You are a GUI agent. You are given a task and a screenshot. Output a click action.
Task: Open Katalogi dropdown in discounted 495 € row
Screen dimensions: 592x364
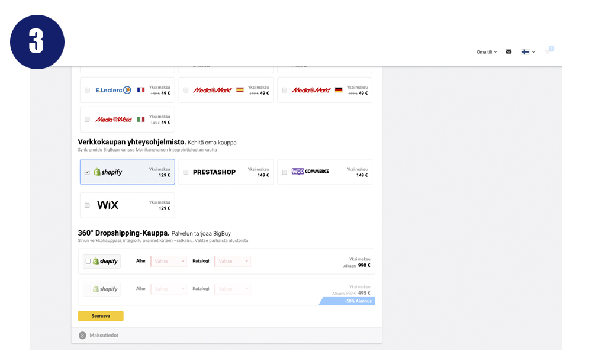coord(233,289)
